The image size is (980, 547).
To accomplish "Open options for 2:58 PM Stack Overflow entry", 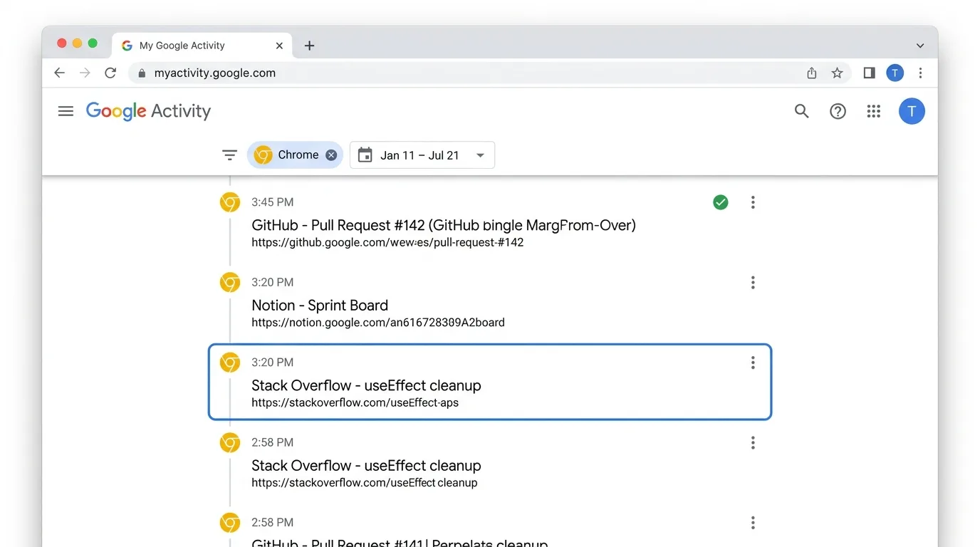I will pos(753,443).
